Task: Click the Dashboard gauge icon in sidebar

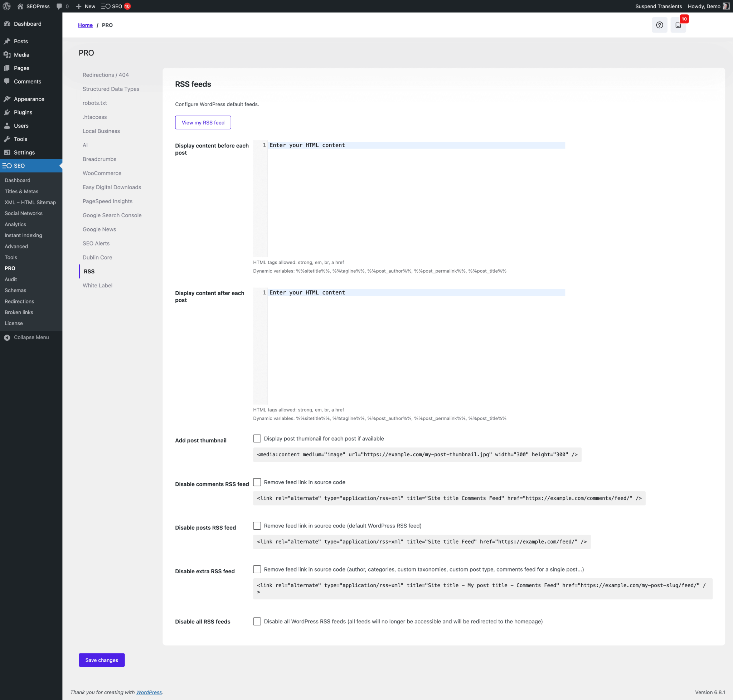Action: coord(7,24)
